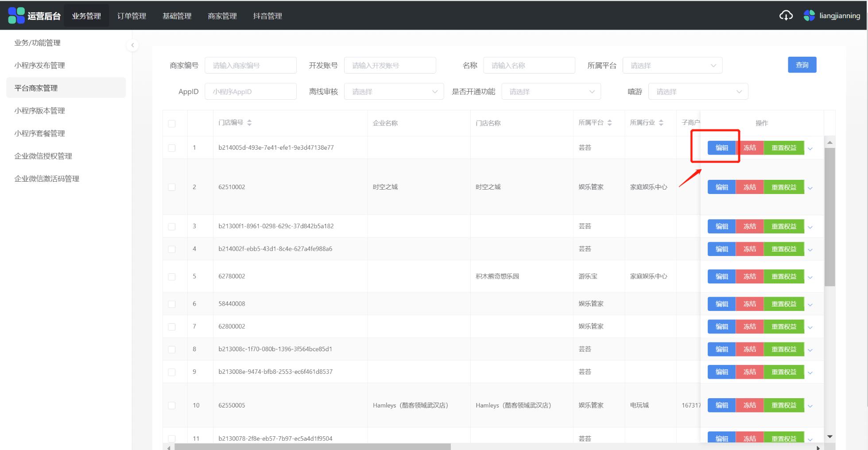Click username liangjianning
This screenshot has width=868, height=450.
tap(840, 16)
